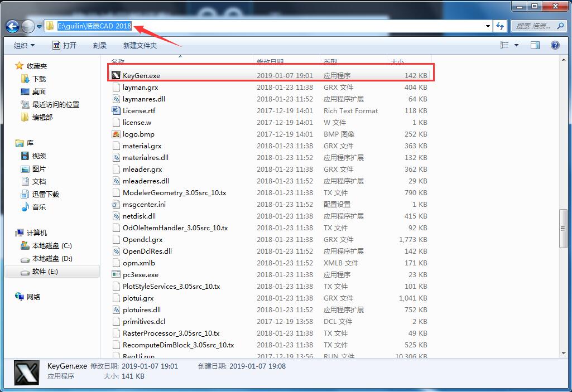Viewport: 572px width, 392px height.
Task: Open 最近访问的位置 in navigation pane
Action: 50,104
